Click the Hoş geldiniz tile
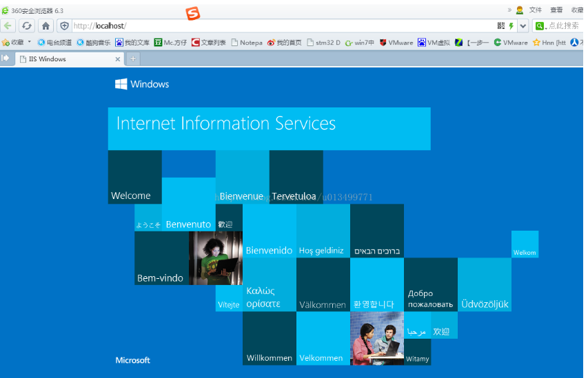Screen dimensions: 588x378 (323, 231)
